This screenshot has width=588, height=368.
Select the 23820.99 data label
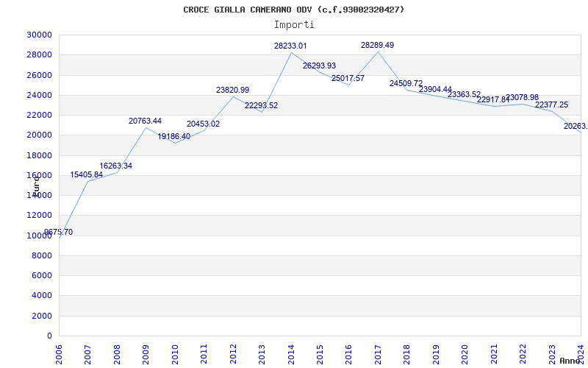[x=232, y=90]
